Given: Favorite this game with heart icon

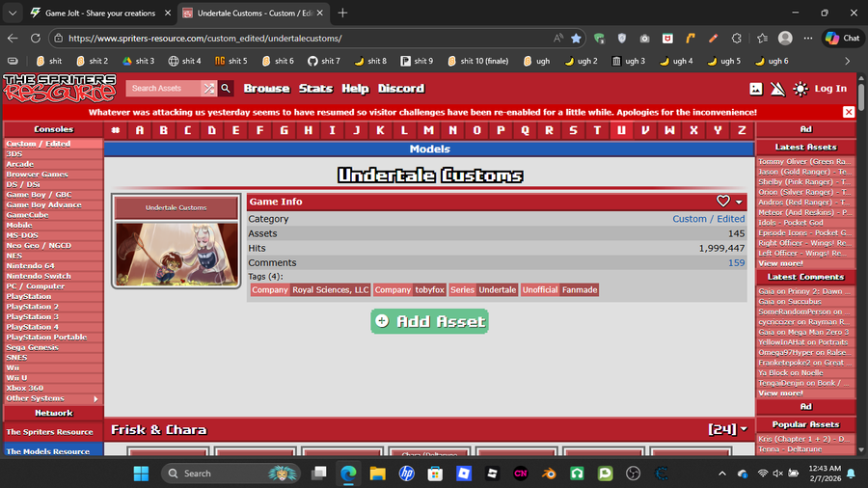Looking at the screenshot, I should [x=723, y=201].
